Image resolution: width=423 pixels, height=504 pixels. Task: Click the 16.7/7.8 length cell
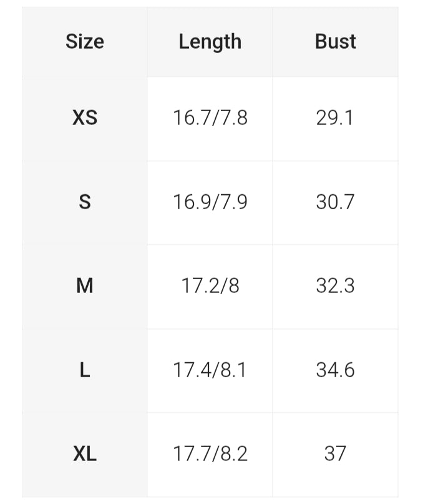[210, 117]
